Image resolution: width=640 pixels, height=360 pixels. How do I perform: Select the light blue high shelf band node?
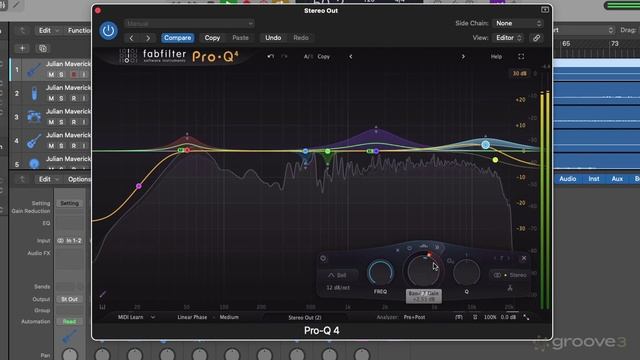(485, 144)
